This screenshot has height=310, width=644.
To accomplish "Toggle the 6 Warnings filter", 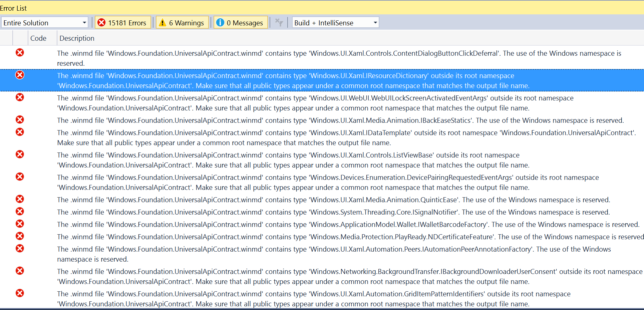I will coord(182,23).
